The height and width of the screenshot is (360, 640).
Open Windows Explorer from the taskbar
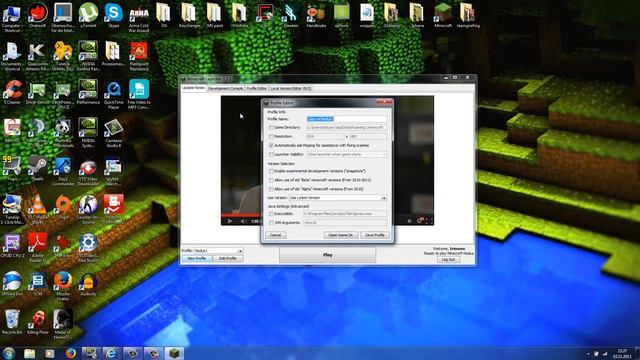[x=29, y=353]
